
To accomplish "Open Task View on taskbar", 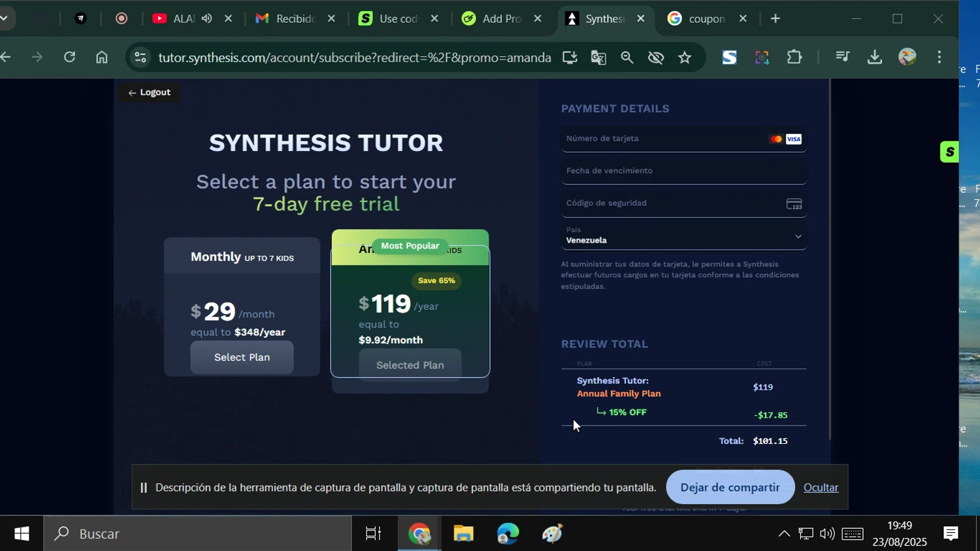I will coord(373,533).
